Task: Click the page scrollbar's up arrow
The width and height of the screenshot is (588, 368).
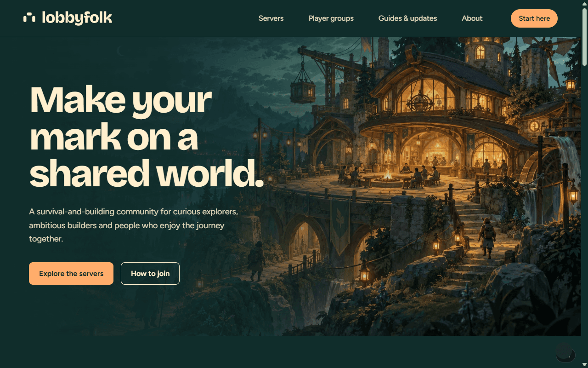Action: click(584, 4)
